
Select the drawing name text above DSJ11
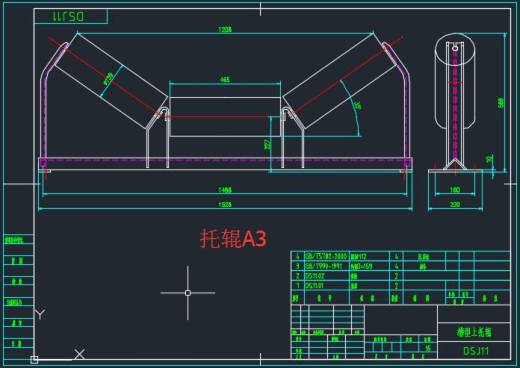(x=474, y=332)
